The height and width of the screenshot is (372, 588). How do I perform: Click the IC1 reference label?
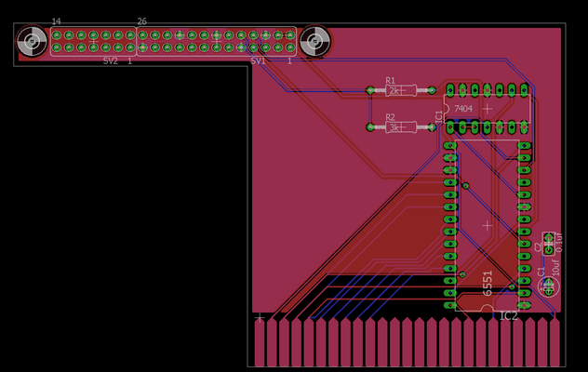coord(439,115)
